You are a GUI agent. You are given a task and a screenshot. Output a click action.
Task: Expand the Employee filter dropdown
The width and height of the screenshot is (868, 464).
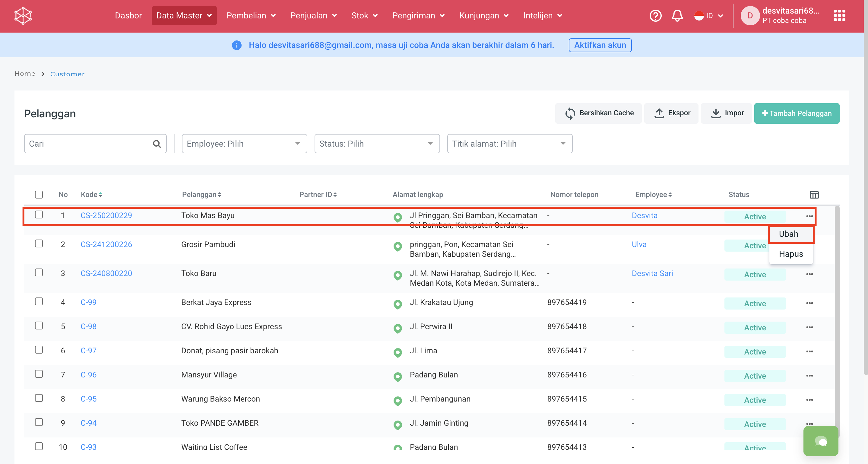point(244,144)
